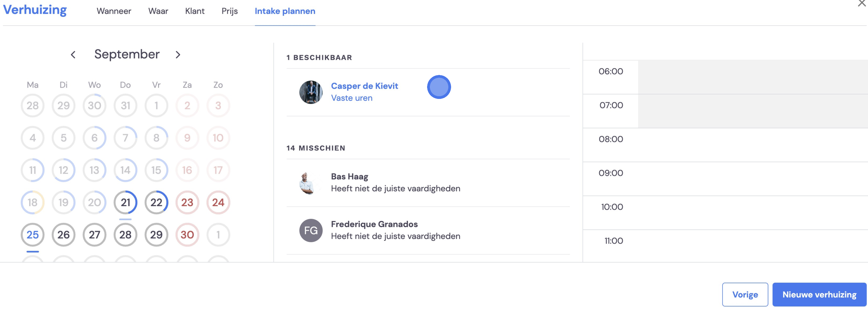This screenshot has width=868, height=313.
Task: Switch to the Wanneer tab
Action: click(x=114, y=11)
